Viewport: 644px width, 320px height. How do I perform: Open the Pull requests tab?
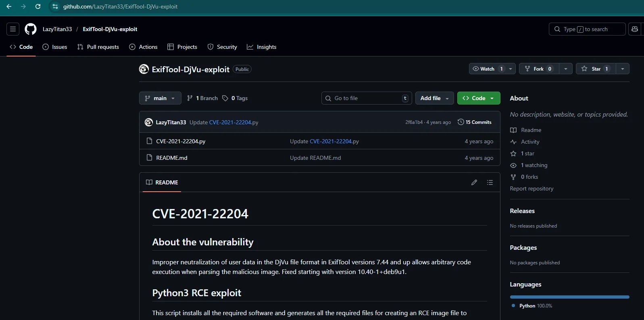[98, 47]
